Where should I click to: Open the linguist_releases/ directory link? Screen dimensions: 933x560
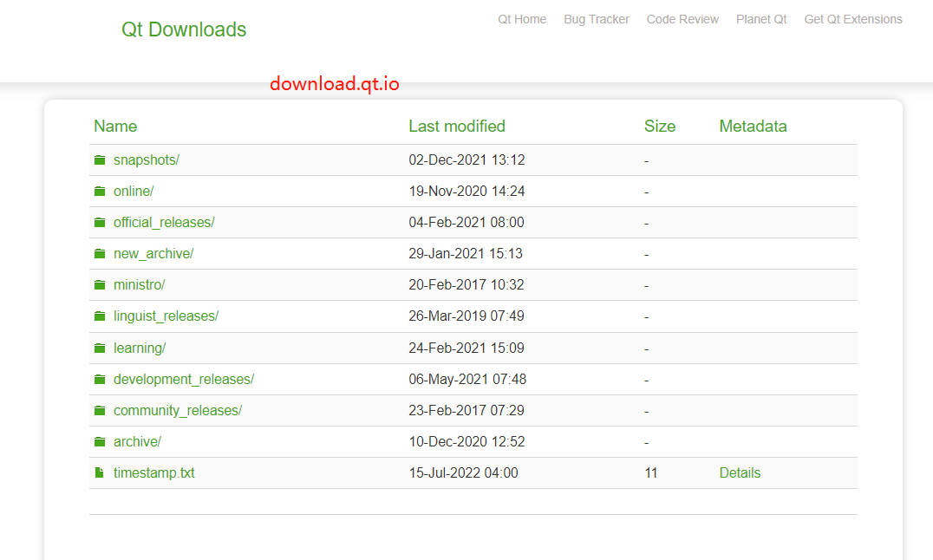[166, 316]
